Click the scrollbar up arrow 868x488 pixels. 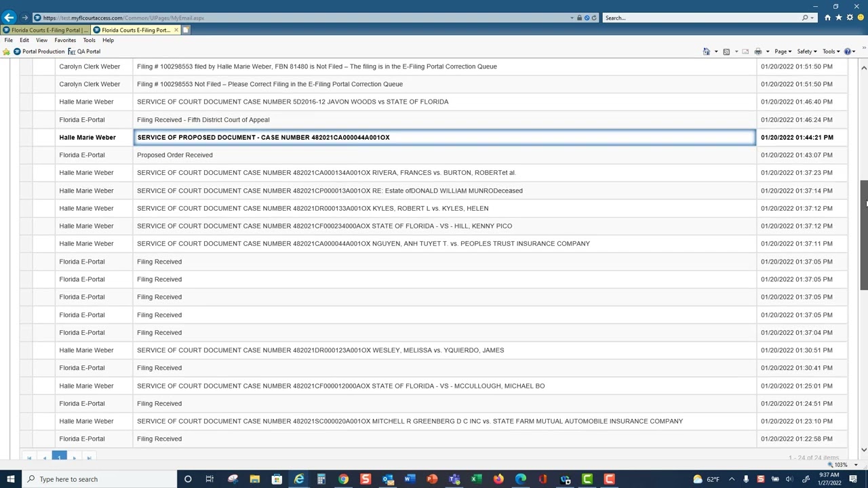tap(863, 67)
